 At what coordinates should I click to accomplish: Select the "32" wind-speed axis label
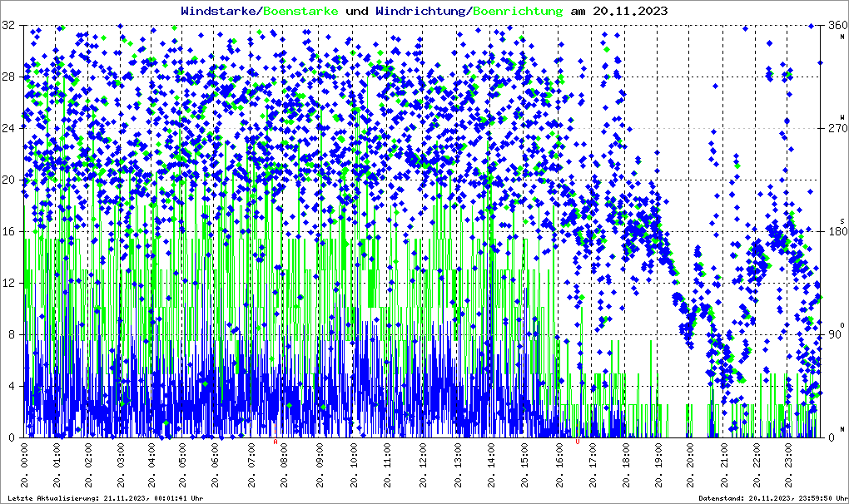click(x=8, y=25)
